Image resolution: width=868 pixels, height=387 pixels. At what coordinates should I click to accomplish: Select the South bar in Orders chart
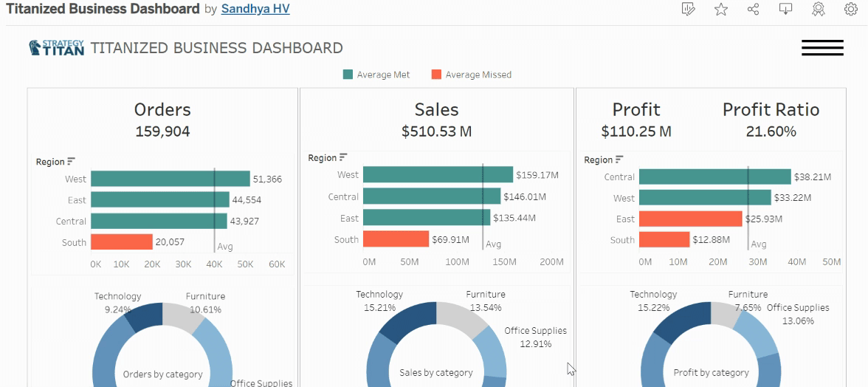pos(122,242)
